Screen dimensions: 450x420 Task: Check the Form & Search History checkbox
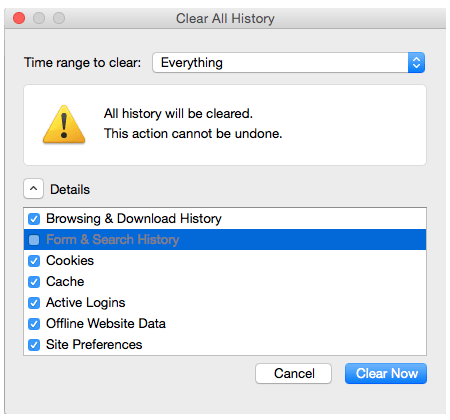click(34, 240)
